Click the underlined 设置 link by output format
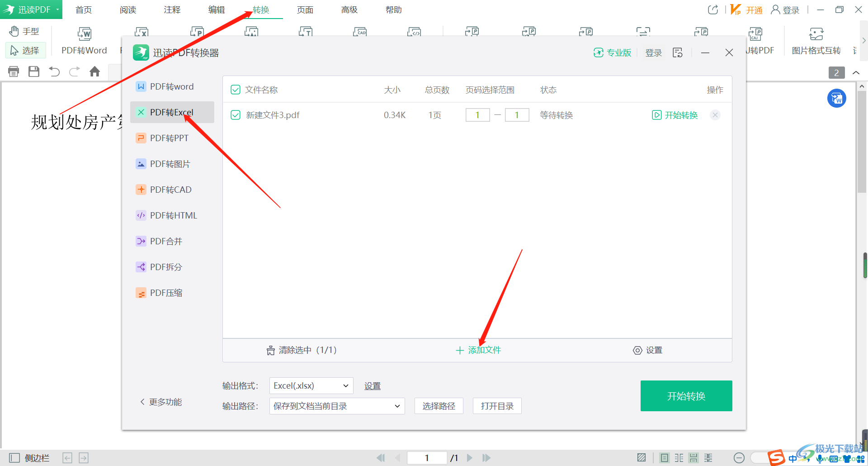This screenshot has width=868, height=466. click(x=373, y=386)
